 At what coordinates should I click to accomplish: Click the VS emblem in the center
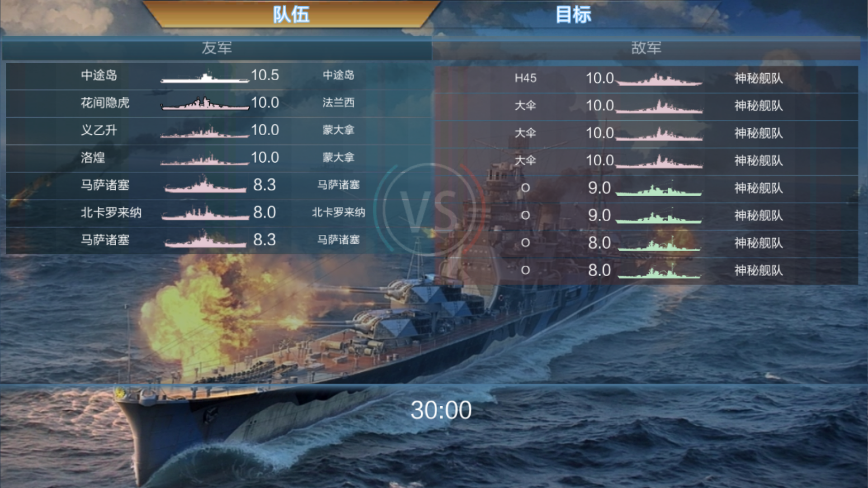429,210
